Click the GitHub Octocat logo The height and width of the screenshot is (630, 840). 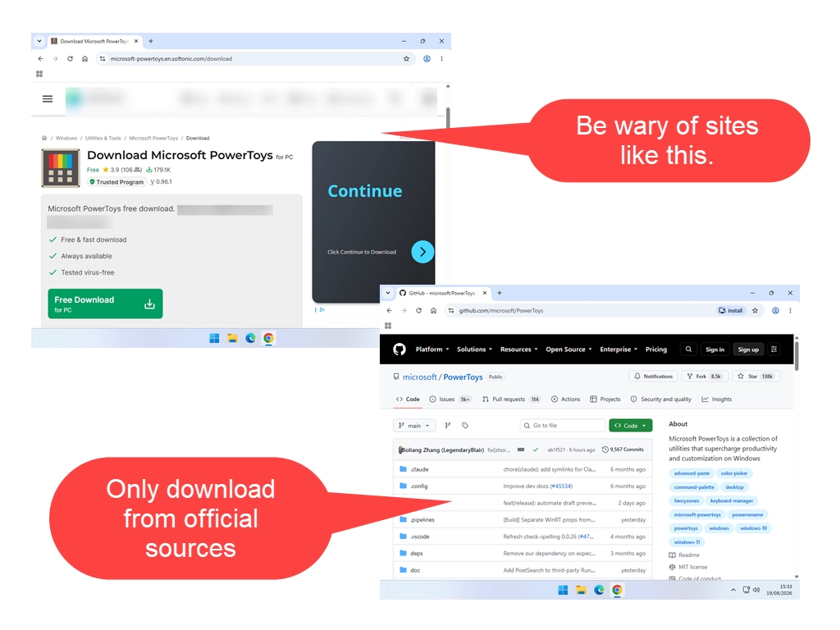tap(399, 349)
